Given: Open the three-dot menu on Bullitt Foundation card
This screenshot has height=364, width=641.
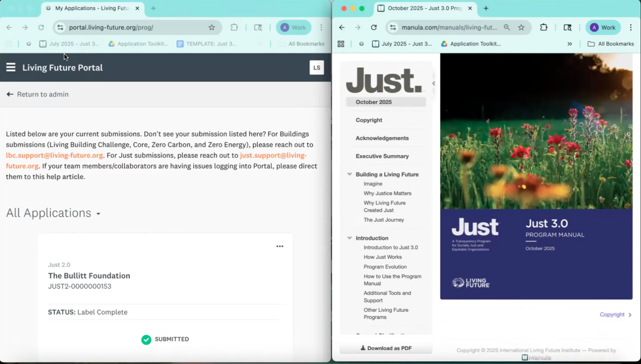Looking at the screenshot, I should coord(280,246).
